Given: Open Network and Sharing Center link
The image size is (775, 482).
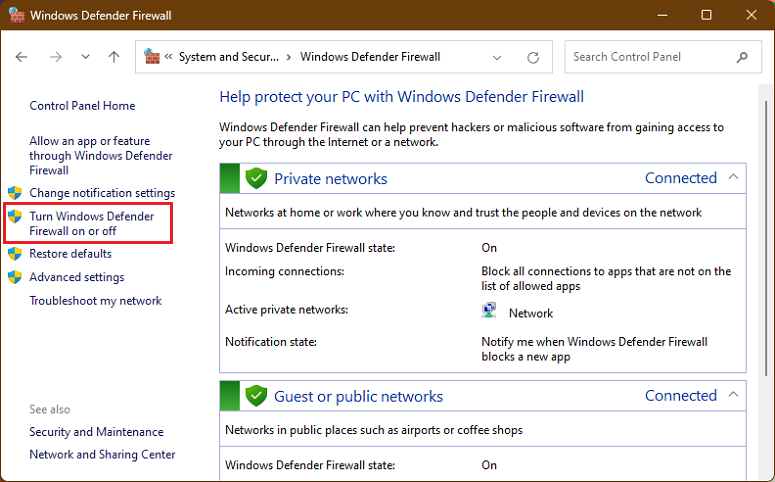Looking at the screenshot, I should [x=102, y=454].
